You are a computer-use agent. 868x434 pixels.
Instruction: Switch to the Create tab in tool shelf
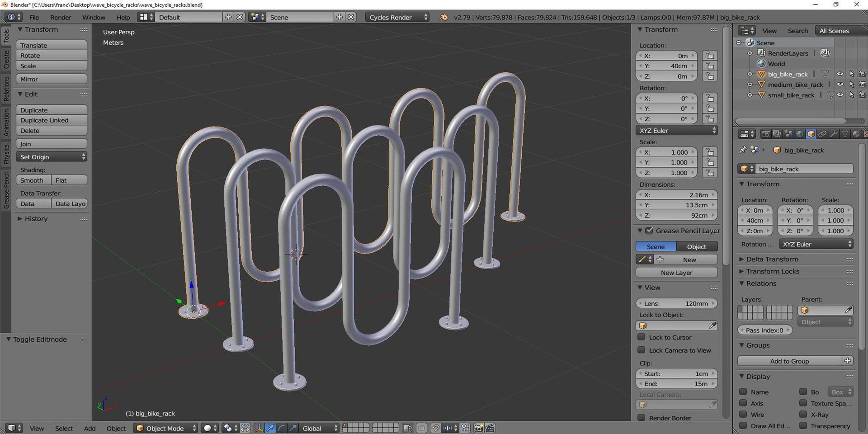(x=6, y=59)
